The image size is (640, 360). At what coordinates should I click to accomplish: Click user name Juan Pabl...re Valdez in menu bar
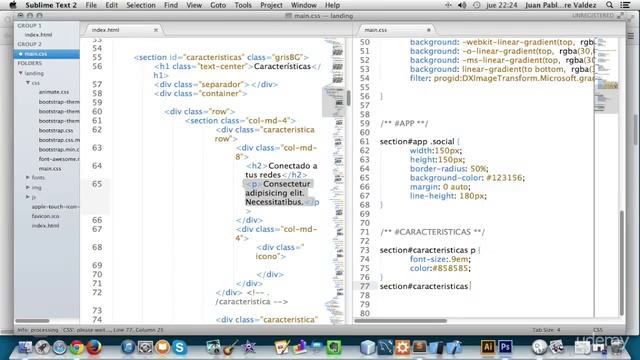[x=560, y=5]
